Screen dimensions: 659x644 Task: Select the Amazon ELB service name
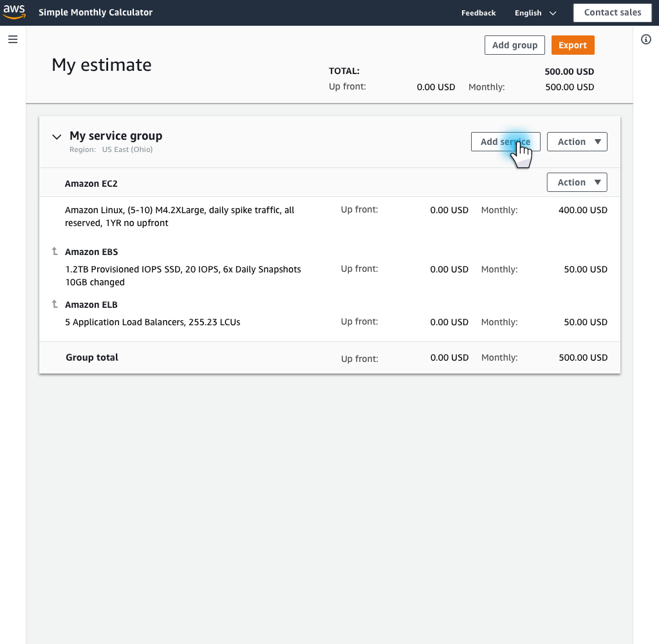click(x=91, y=305)
